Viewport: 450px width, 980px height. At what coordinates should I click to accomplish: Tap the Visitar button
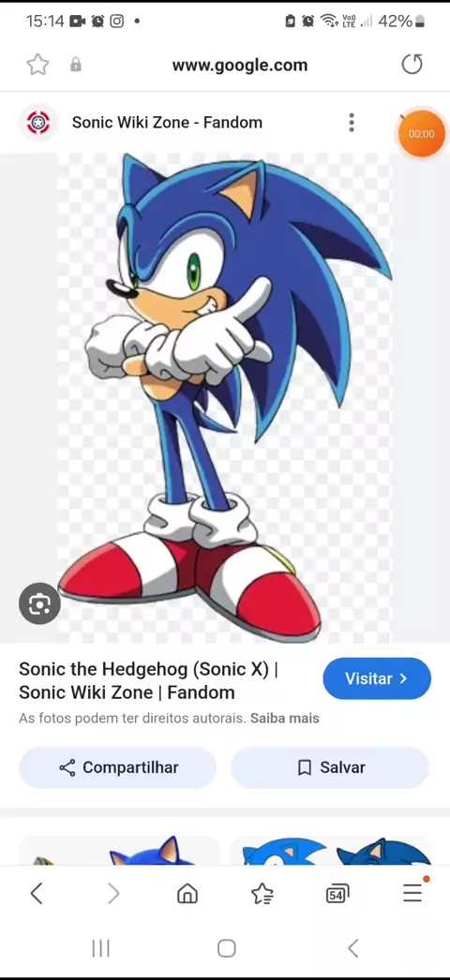[x=377, y=678]
